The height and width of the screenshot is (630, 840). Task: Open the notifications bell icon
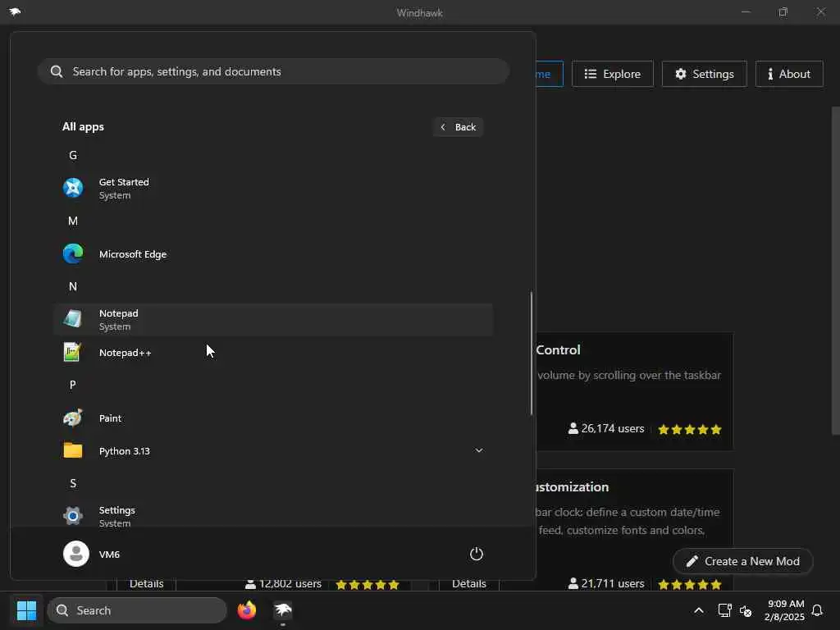coord(817,610)
